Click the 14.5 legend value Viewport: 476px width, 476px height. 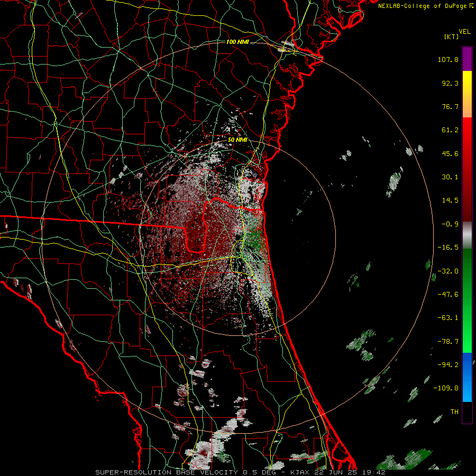[450, 200]
